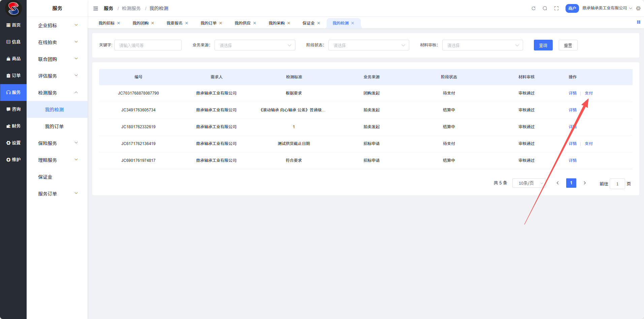The image size is (644, 319).
Task: Switch to the 我的订单 tab
Action: (208, 23)
